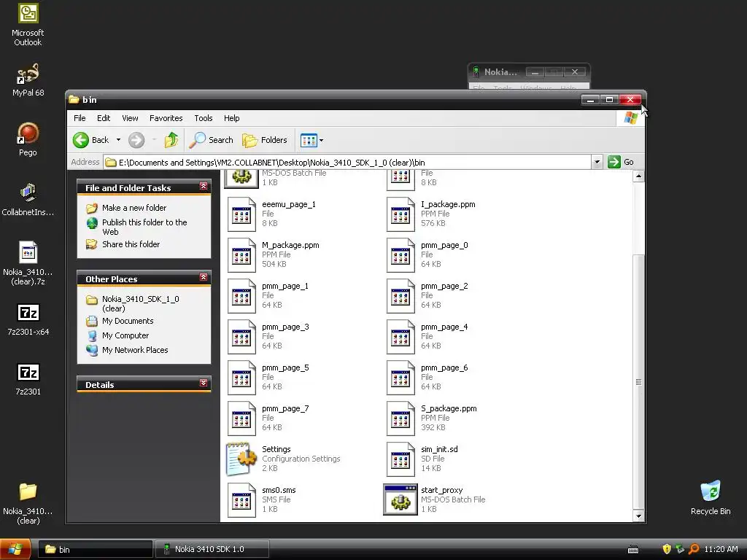The width and height of the screenshot is (747, 560).
Task: Collapse the Other Places panel
Action: pyautogui.click(x=204, y=277)
